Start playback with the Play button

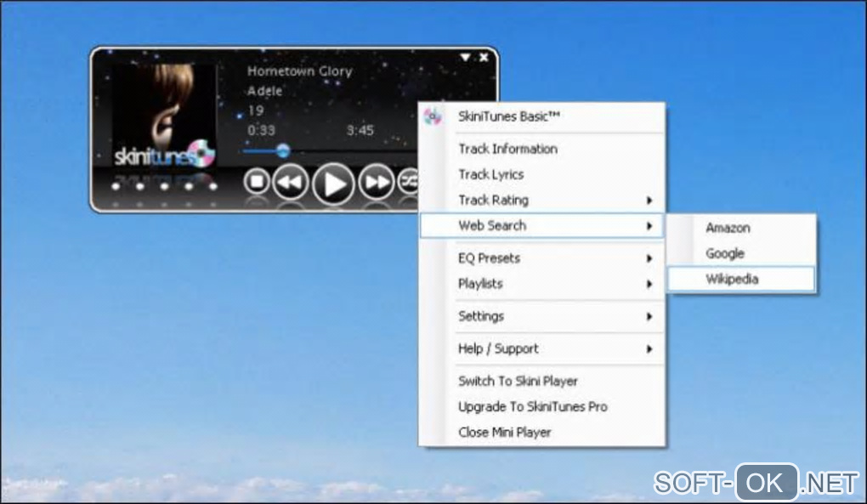(x=333, y=184)
